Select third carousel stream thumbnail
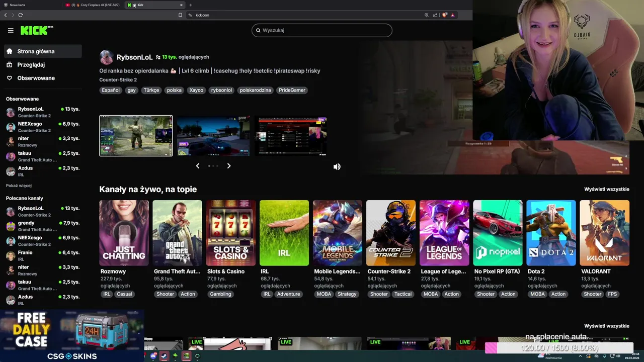The image size is (644, 362). tap(291, 136)
